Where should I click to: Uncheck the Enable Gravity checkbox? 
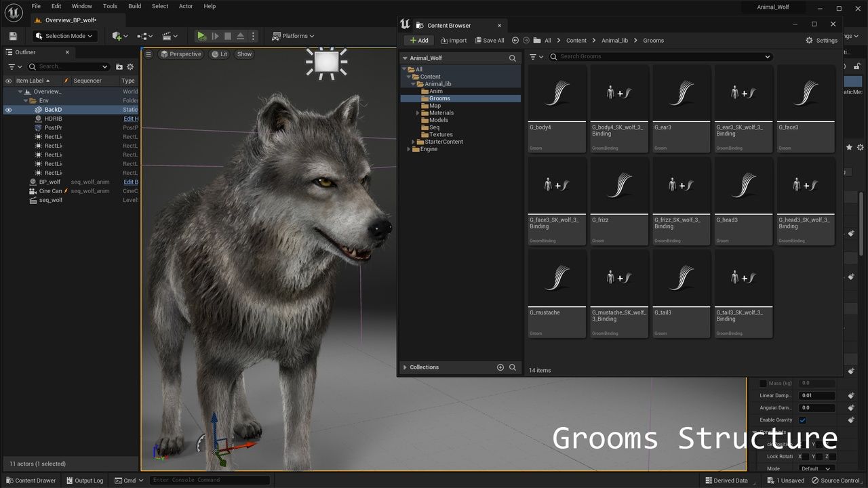[x=802, y=420]
